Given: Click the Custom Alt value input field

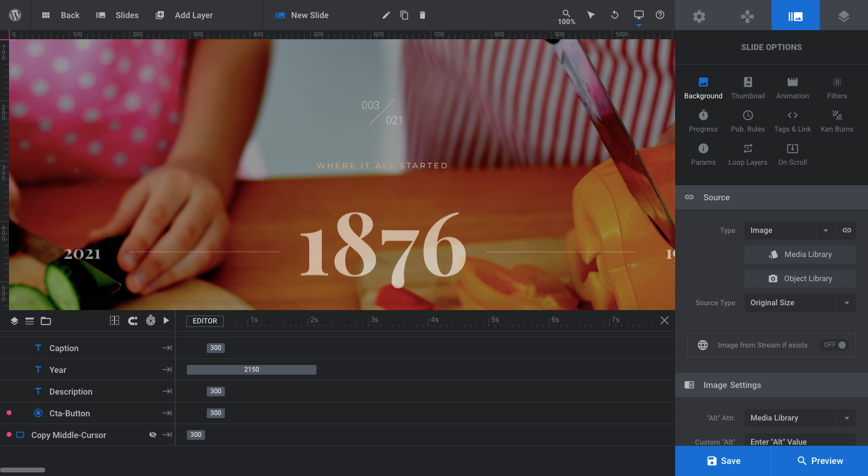Looking at the screenshot, I should coord(800,441).
